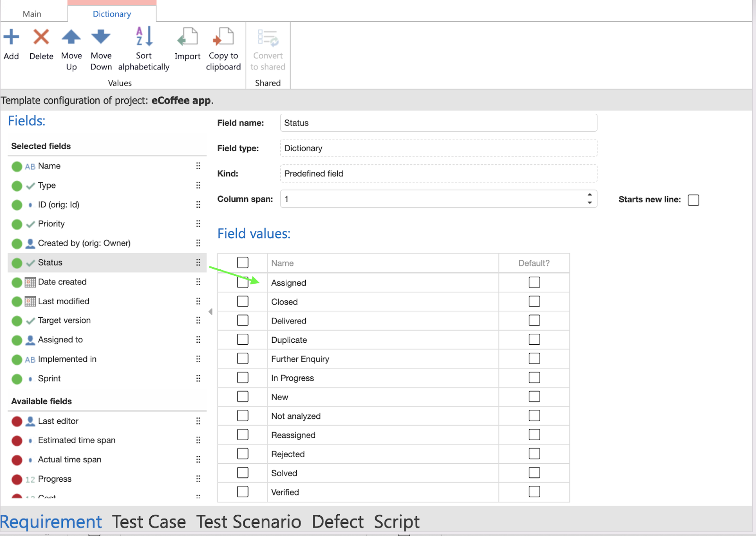Screen dimensions: 756x536
Task: Tick the selection checkbox for Closed
Action: tap(242, 301)
